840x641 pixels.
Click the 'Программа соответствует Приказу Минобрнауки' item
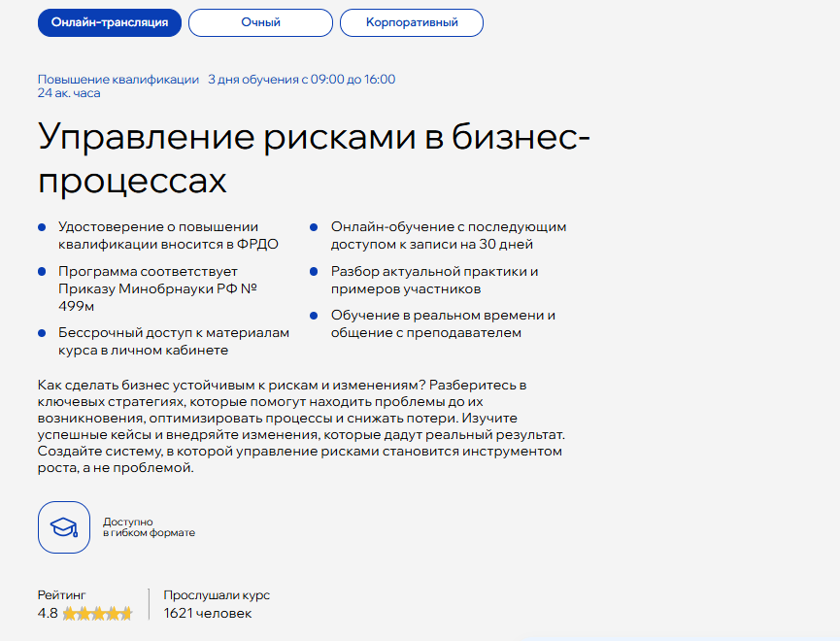click(158, 289)
